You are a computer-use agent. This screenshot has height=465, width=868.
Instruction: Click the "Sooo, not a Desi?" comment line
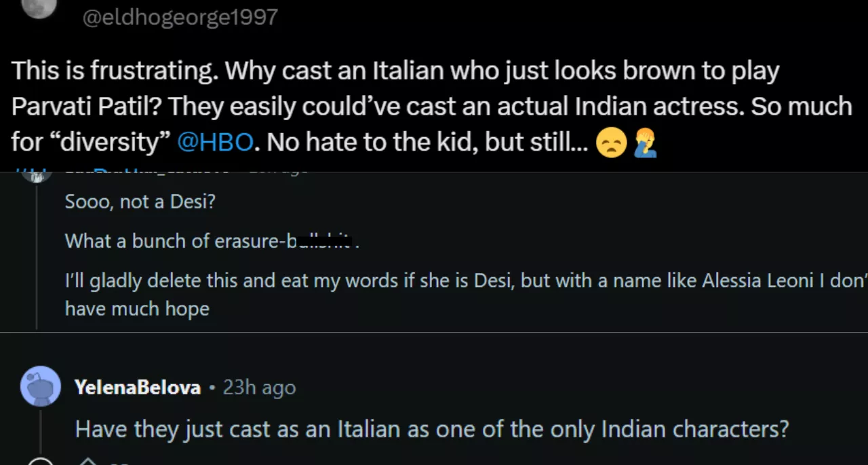[140, 202]
